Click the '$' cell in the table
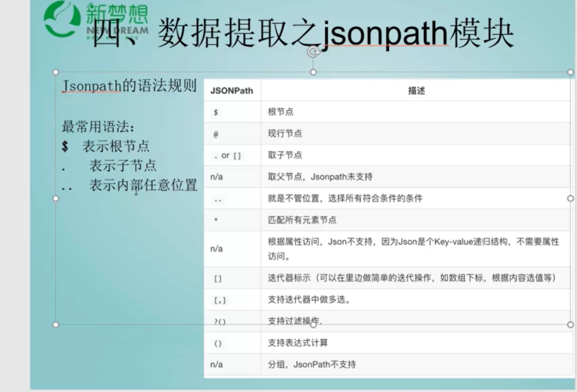577x392 pixels. tap(232, 112)
